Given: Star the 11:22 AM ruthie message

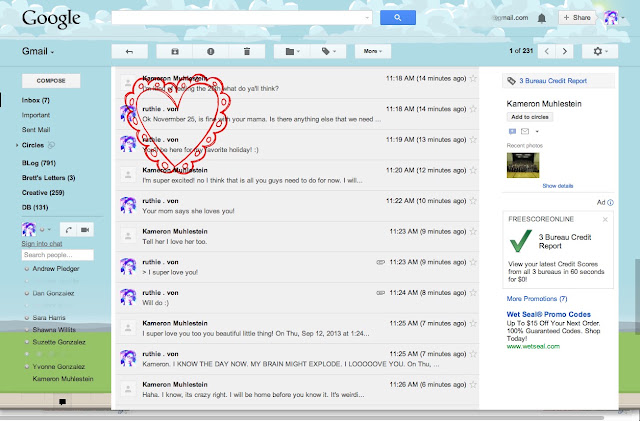Looking at the screenshot, I should tap(473, 201).
